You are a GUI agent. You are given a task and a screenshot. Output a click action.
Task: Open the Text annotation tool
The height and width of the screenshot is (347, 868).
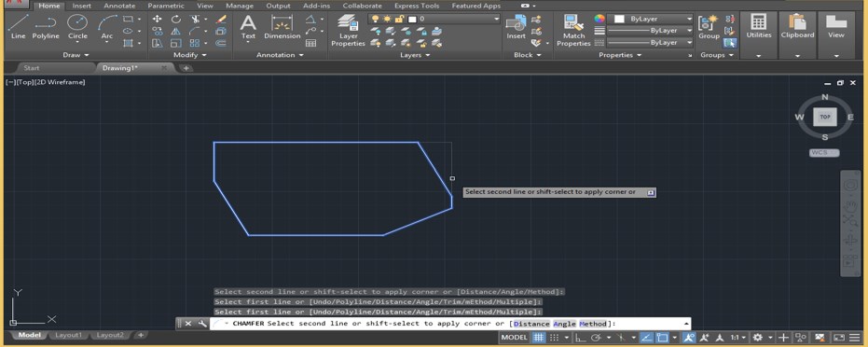pos(248,27)
